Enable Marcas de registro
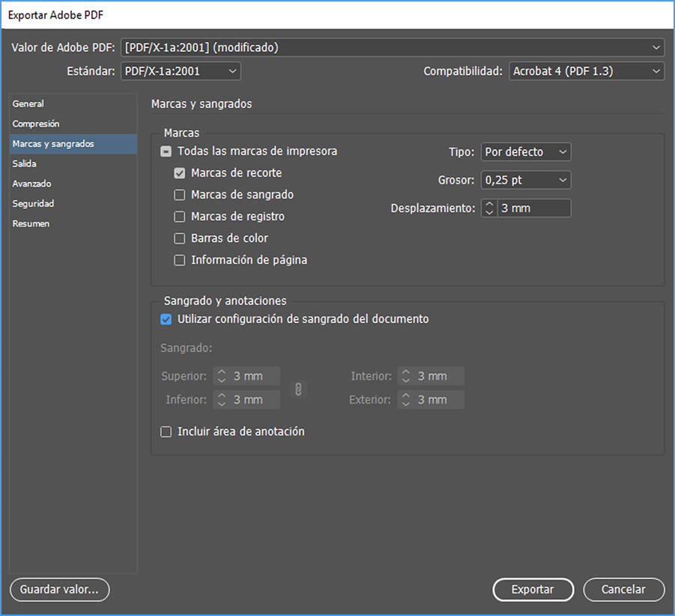This screenshot has width=675, height=616. 180,217
